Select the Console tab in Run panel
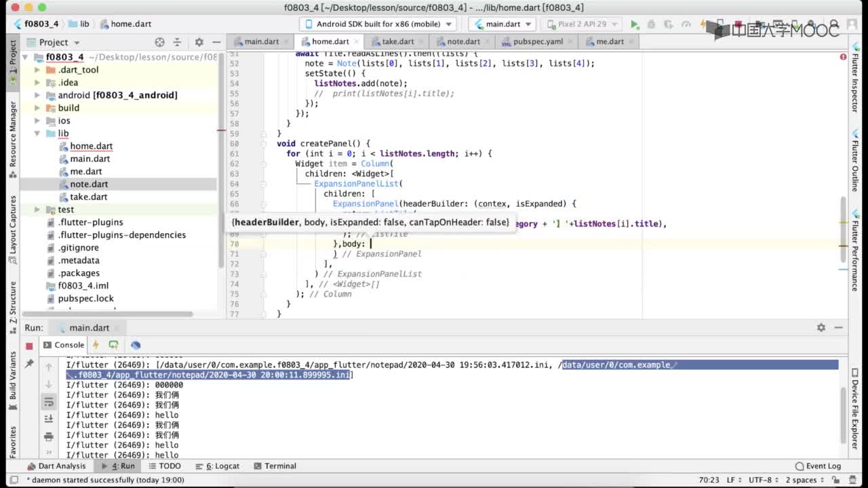Image resolution: width=868 pixels, height=488 pixels. (x=63, y=345)
